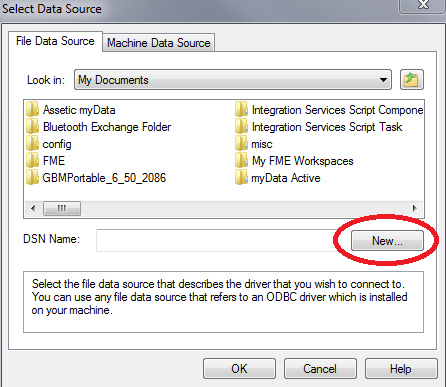
Task: Select the myData Active folder
Action: pos(278,178)
